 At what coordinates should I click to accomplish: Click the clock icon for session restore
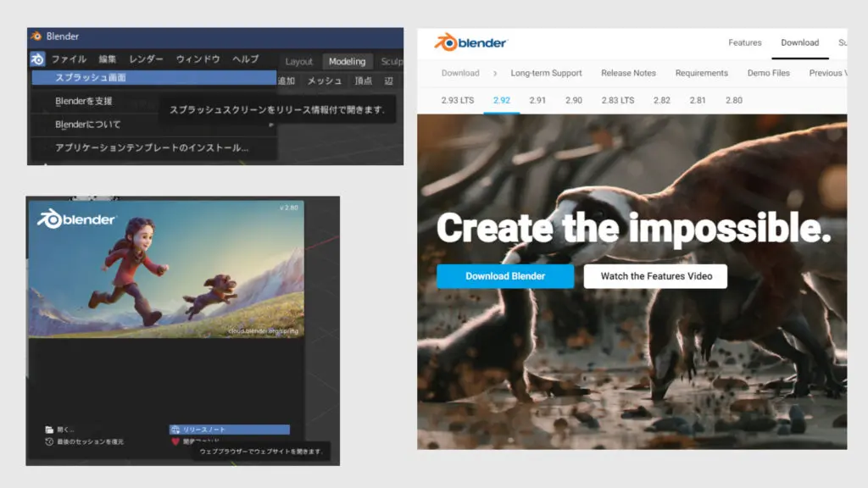point(49,441)
